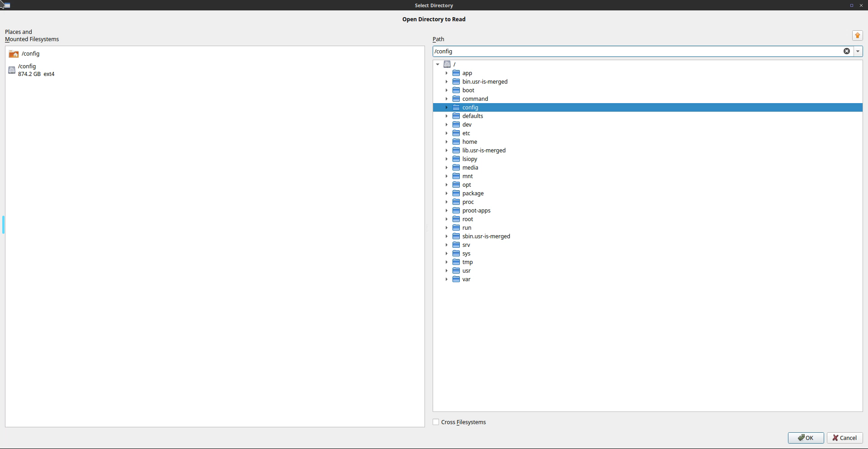This screenshot has width=868, height=449.
Task: Click the splitter handle between the panels
Action: (427, 229)
